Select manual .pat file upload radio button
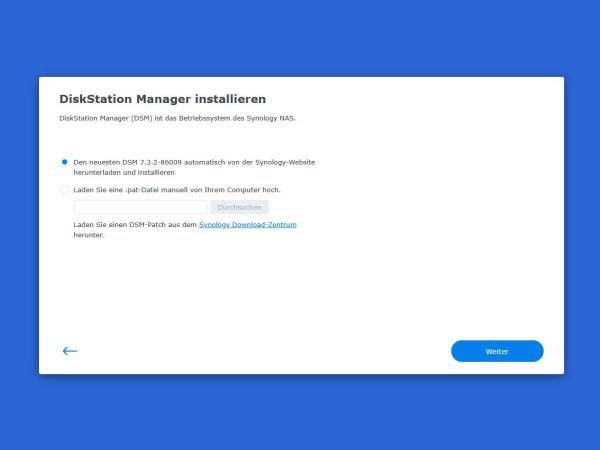This screenshot has height=450, width=600. click(x=64, y=189)
